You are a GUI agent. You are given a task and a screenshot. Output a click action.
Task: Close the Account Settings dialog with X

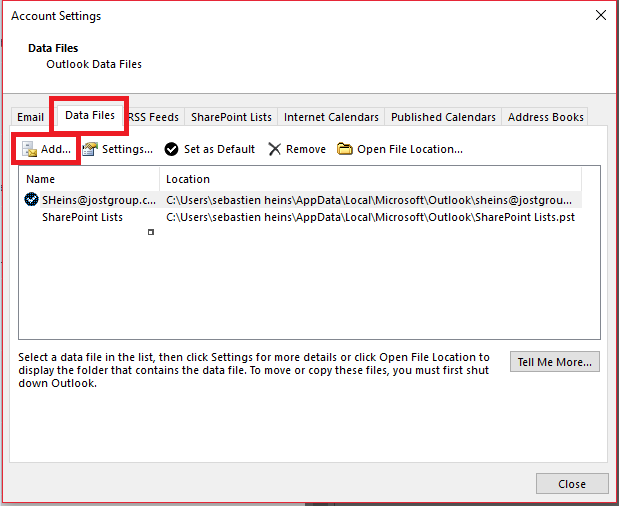click(601, 15)
